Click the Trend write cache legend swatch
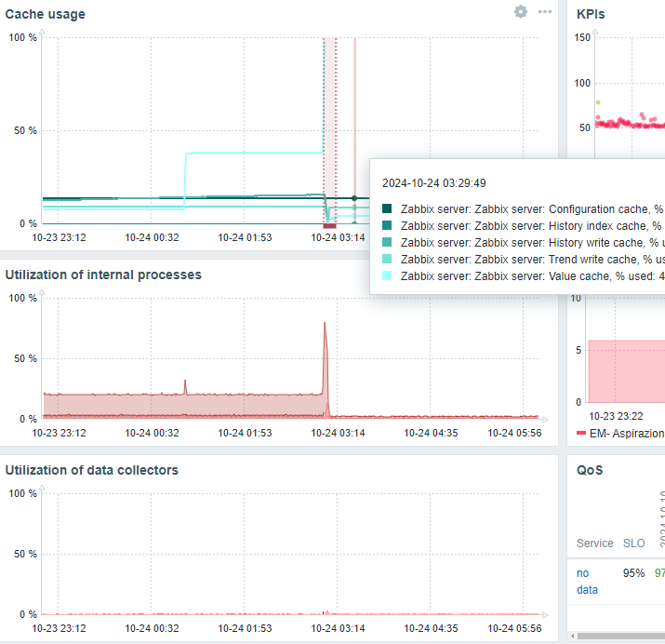665x644 pixels. 386,259
